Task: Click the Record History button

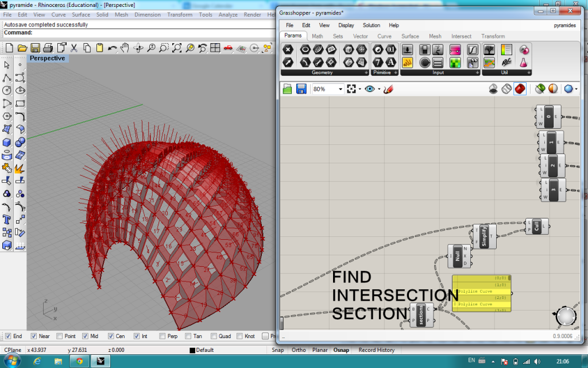Action: click(376, 350)
